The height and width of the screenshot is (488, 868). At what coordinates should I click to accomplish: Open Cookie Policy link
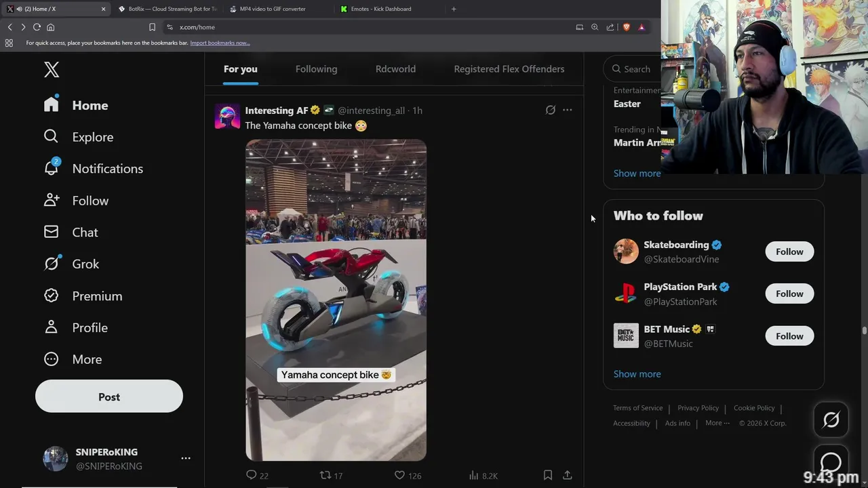coord(754,408)
